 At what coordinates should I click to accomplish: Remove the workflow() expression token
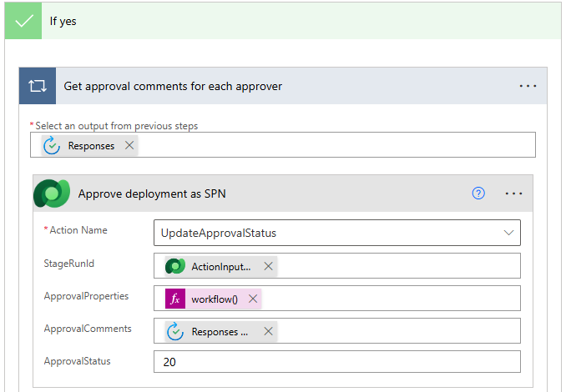[x=253, y=299]
